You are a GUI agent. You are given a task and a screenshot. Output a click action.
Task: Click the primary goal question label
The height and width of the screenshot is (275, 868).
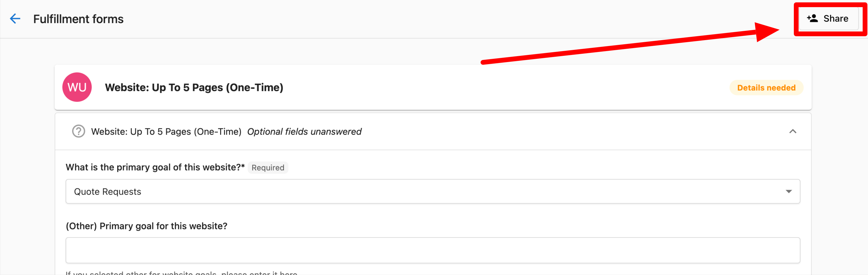click(155, 167)
